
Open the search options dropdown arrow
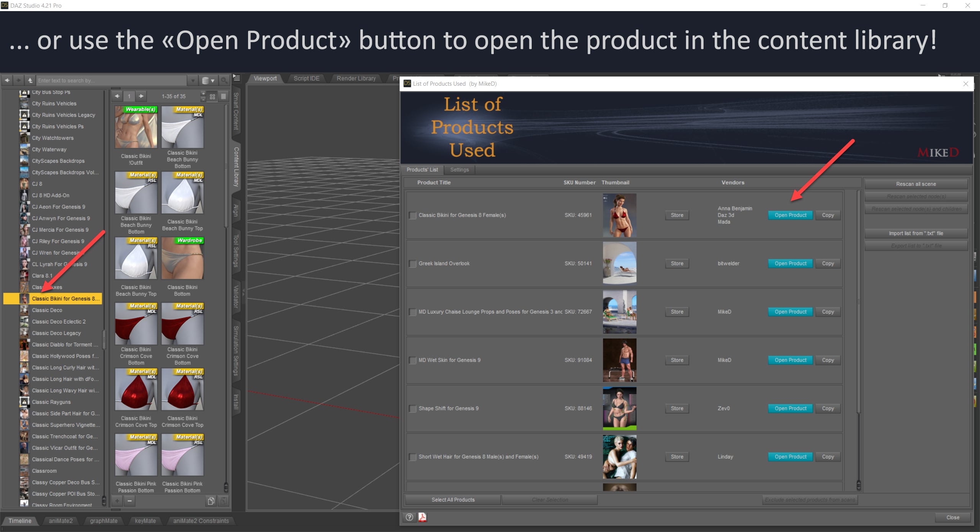[x=192, y=80]
